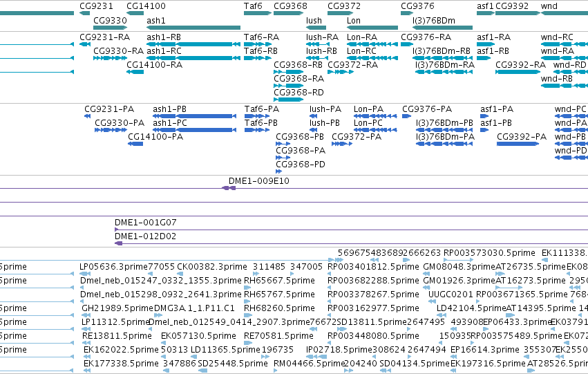The height and width of the screenshot is (374, 588).
Task: Select the Taf6 gene feature
Action: point(257,13)
